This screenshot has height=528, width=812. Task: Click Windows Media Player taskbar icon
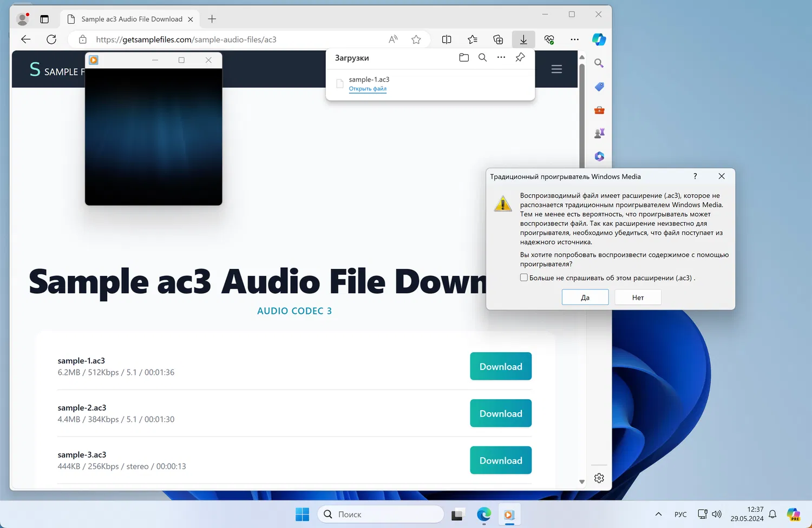click(509, 514)
